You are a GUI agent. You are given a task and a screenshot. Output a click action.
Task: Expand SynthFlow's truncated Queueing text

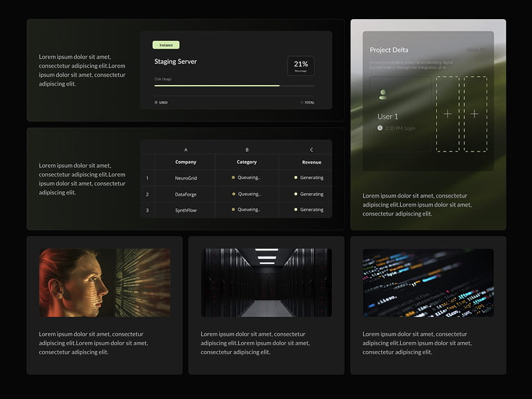click(248, 210)
